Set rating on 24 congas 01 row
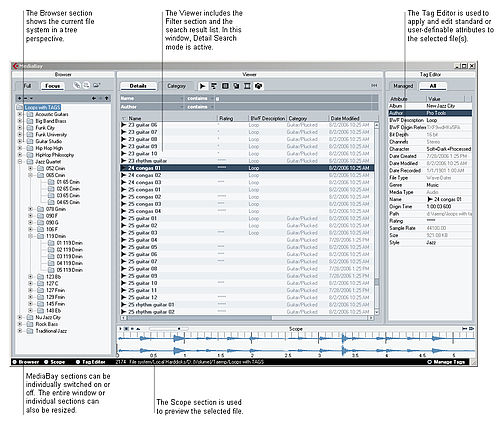 point(222,168)
